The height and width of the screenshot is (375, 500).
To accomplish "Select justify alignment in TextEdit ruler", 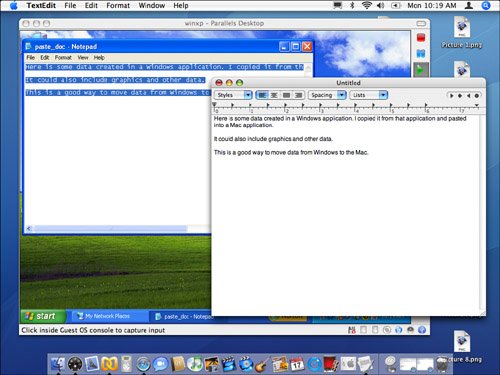I will (286, 95).
